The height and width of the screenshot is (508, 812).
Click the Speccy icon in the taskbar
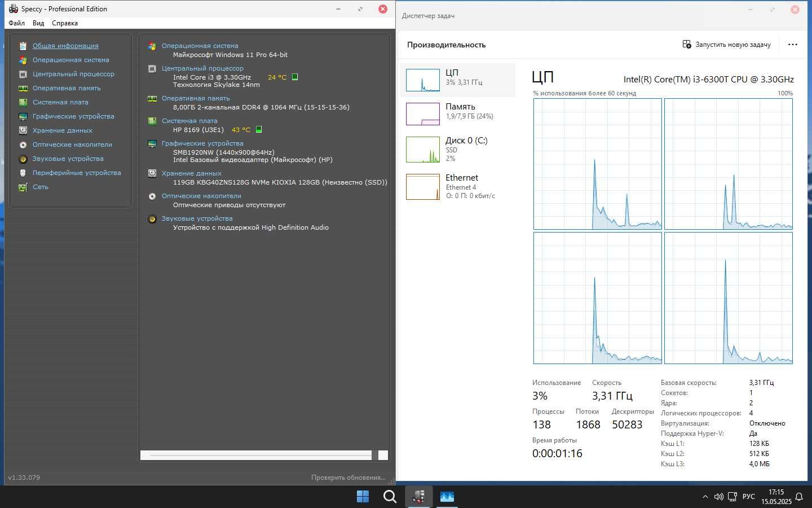(x=418, y=496)
